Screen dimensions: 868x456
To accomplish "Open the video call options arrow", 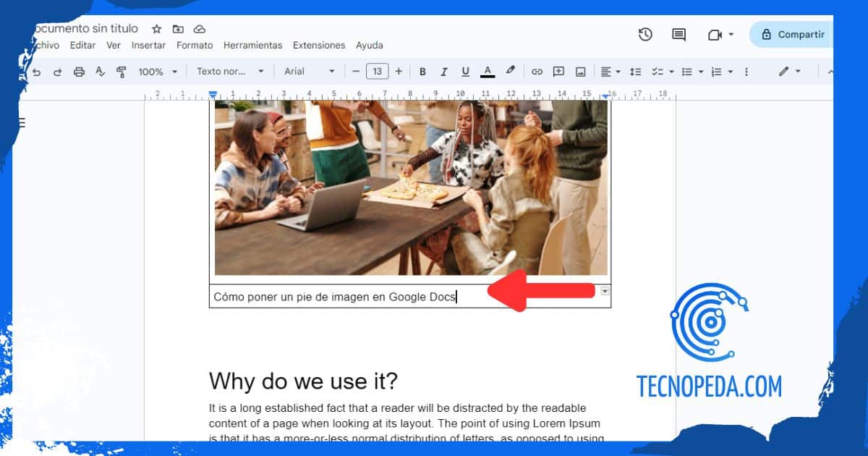I will click(x=731, y=34).
